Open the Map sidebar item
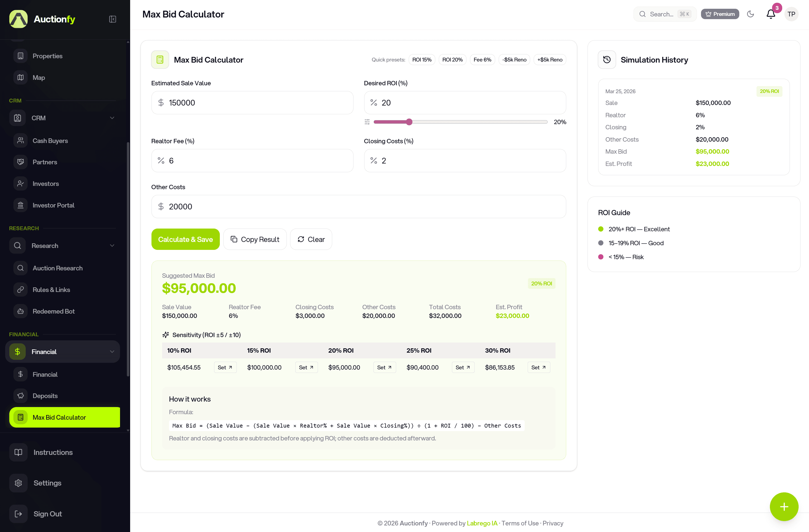This screenshot has height=532, width=809. point(39,78)
